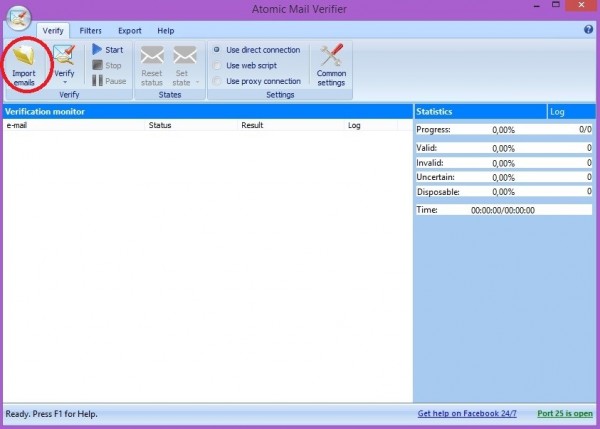Select Use web script radio button
Screen dimensions: 600x429
[217, 65]
